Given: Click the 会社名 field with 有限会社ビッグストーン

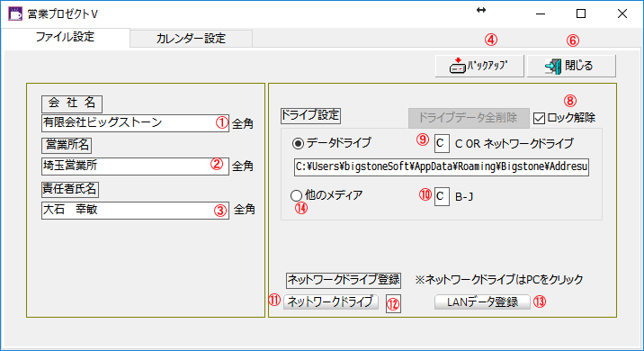Looking at the screenshot, I should point(135,123).
